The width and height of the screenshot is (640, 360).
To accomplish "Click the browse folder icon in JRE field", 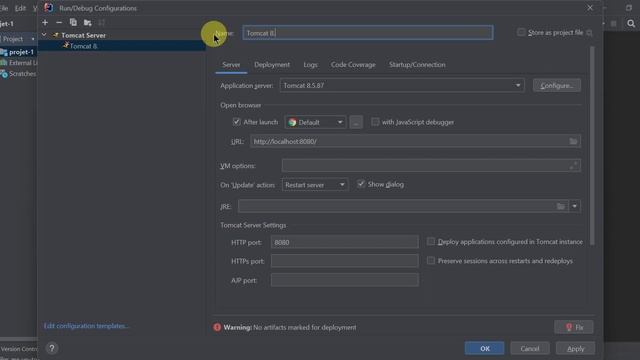I will tap(561, 206).
